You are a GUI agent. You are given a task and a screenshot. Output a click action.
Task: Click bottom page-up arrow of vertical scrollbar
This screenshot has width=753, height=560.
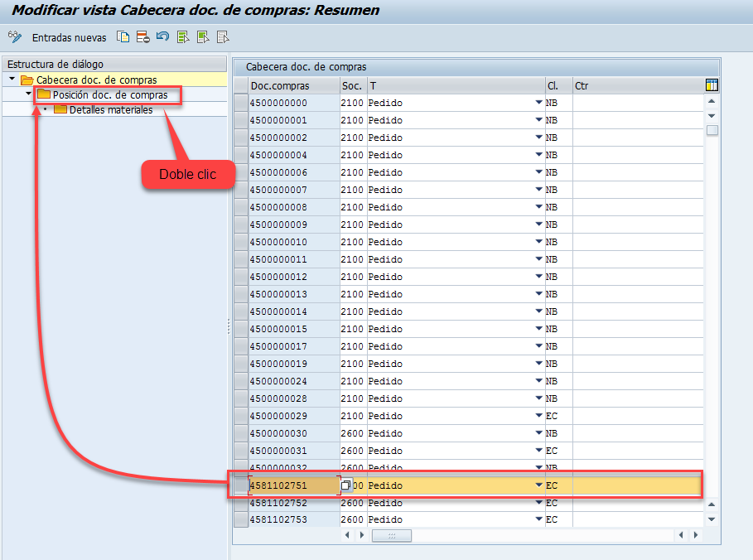click(712, 504)
